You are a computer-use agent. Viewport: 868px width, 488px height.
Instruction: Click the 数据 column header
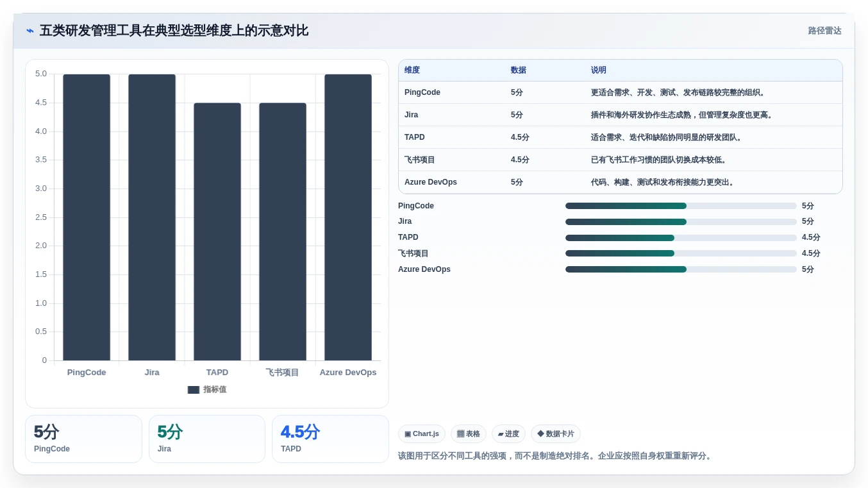pyautogui.click(x=519, y=71)
